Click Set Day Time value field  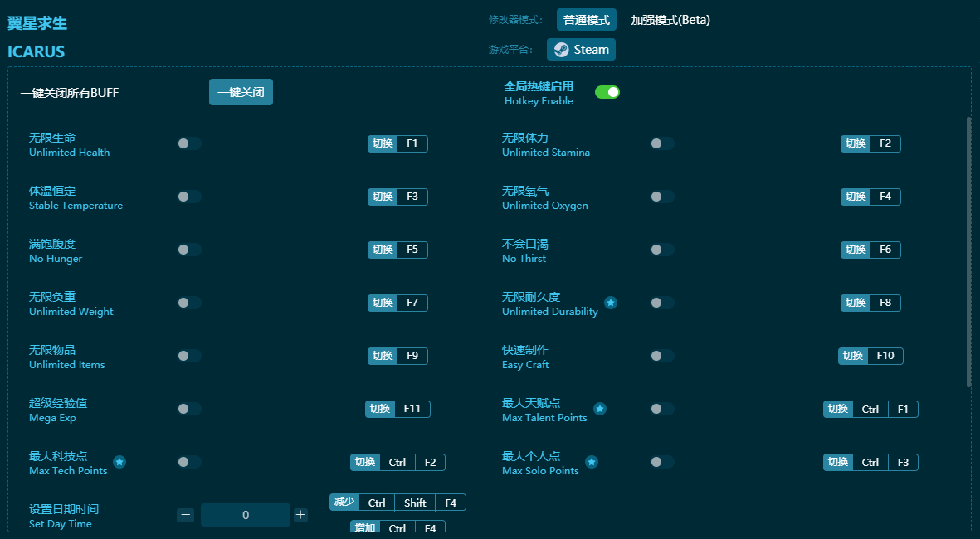coord(245,515)
